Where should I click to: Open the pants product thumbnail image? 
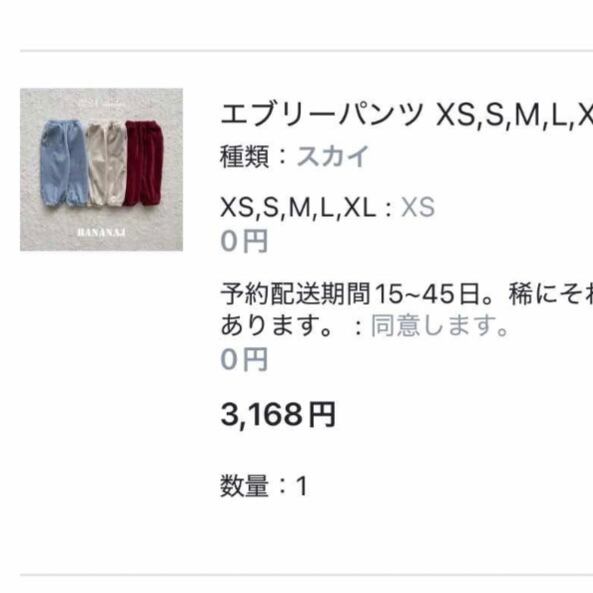(x=101, y=169)
